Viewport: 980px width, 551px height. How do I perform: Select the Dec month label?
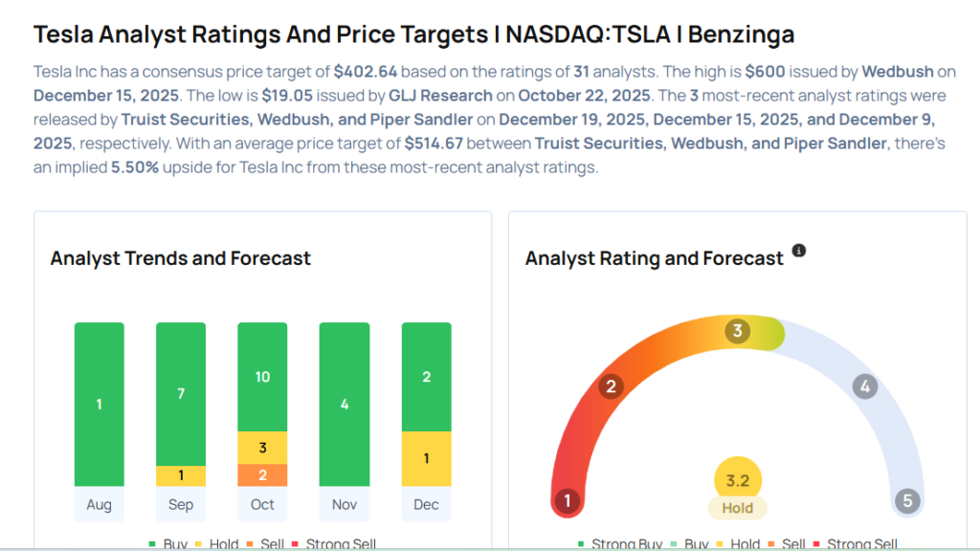(x=426, y=504)
